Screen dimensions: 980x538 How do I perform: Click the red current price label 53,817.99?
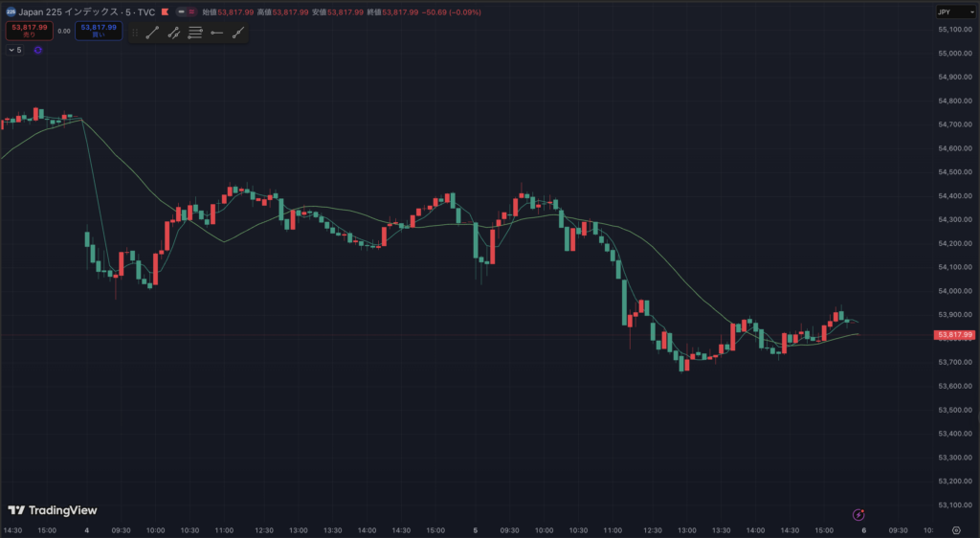point(954,335)
